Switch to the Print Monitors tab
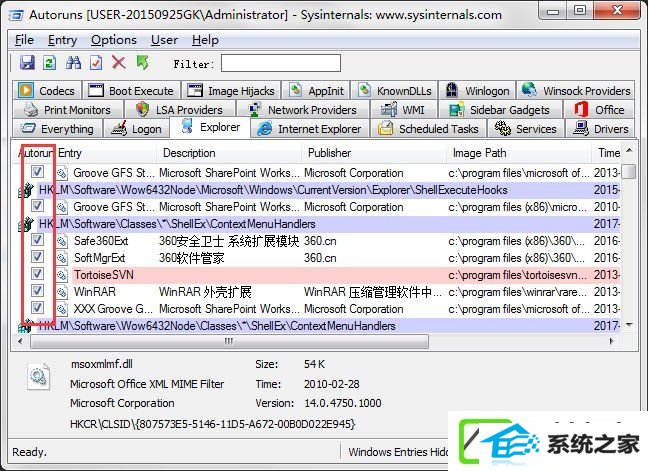The image size is (648, 471). click(68, 110)
